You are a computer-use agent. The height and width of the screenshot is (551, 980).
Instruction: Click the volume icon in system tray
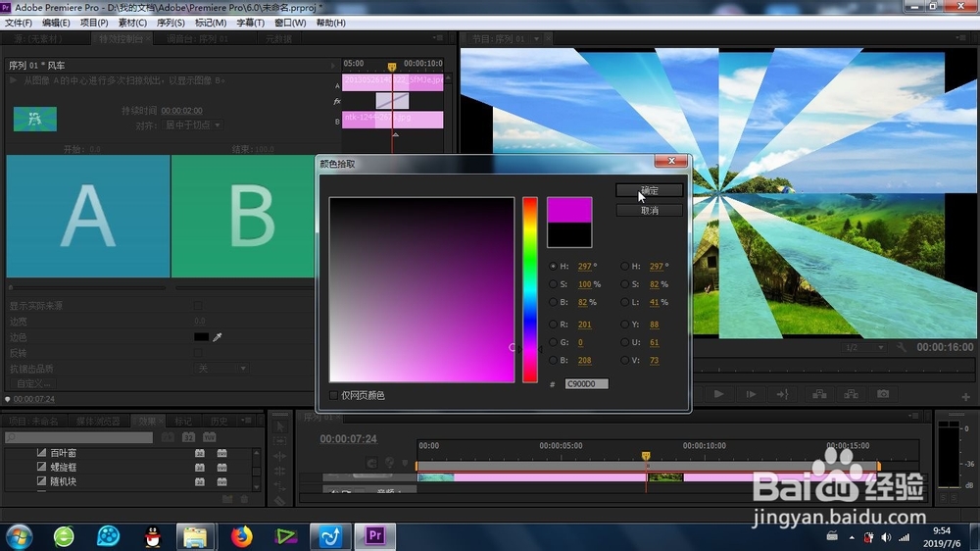pos(886,537)
